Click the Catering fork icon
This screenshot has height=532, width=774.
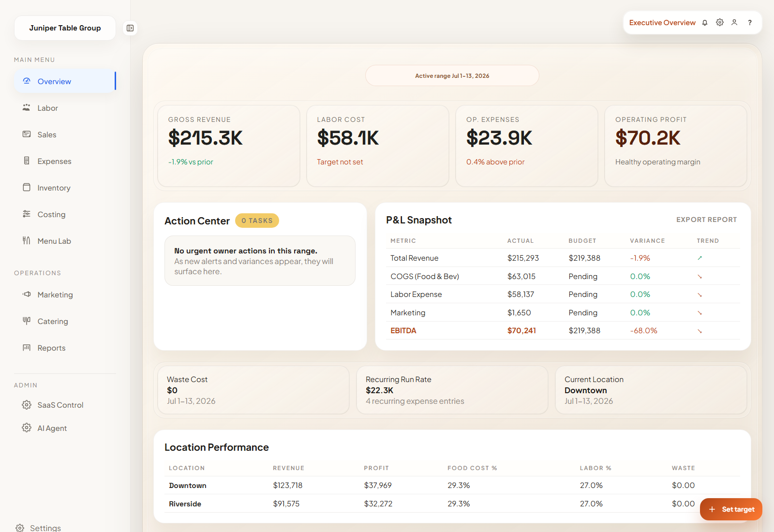(27, 321)
